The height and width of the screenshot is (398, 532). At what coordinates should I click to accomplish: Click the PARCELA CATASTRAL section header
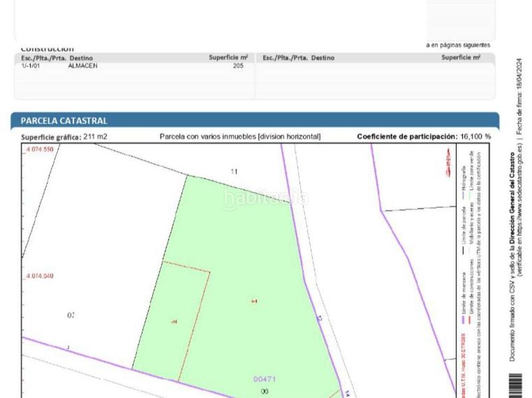pyautogui.click(x=64, y=121)
